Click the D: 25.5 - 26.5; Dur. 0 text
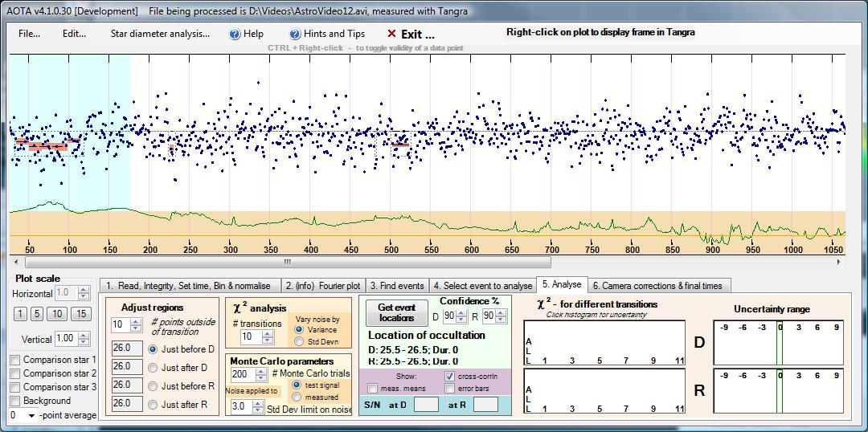The image size is (868, 432). tap(414, 349)
